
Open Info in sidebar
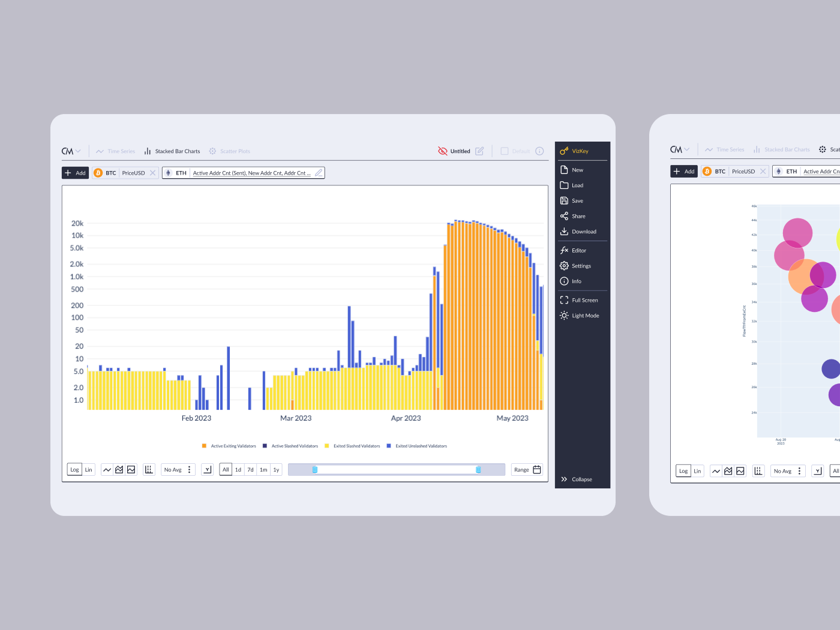pyautogui.click(x=571, y=281)
